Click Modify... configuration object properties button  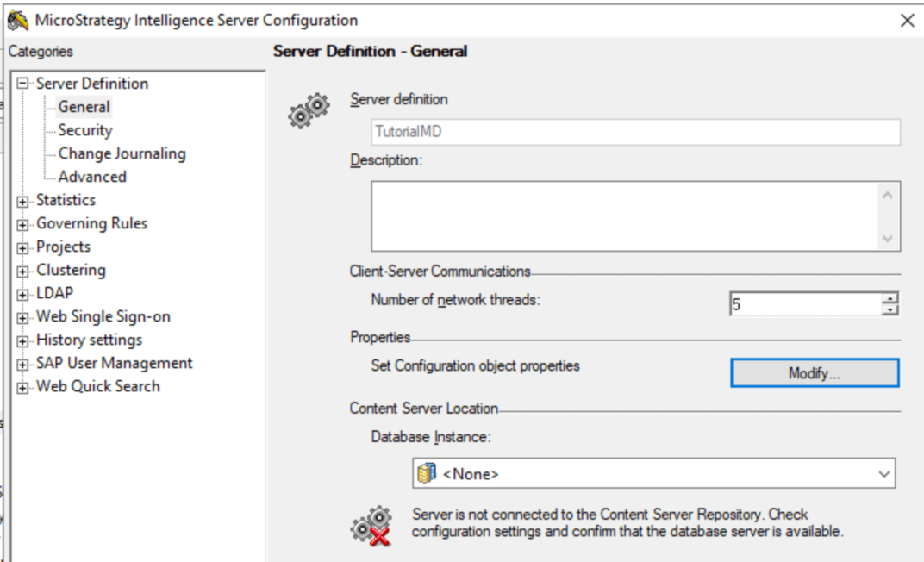(x=815, y=373)
